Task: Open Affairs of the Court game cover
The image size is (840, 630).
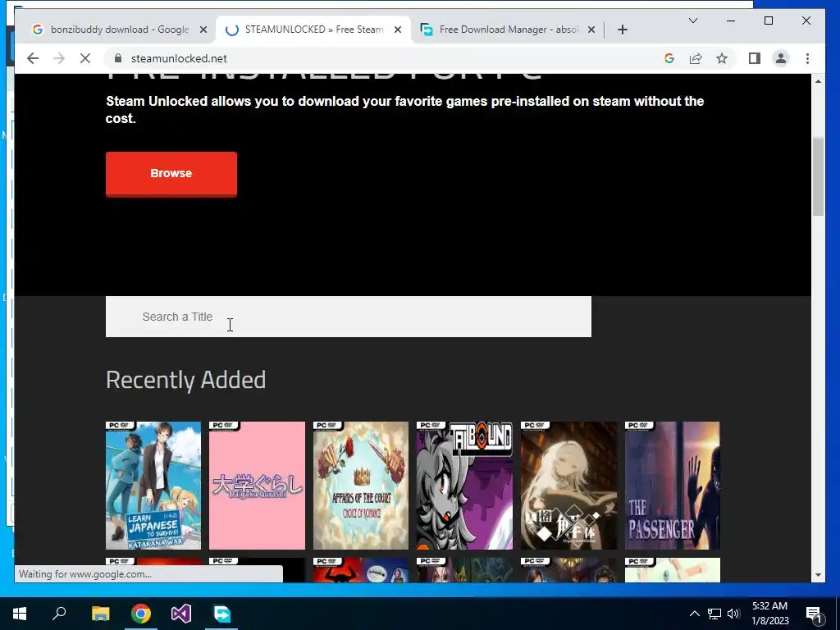Action: click(361, 486)
